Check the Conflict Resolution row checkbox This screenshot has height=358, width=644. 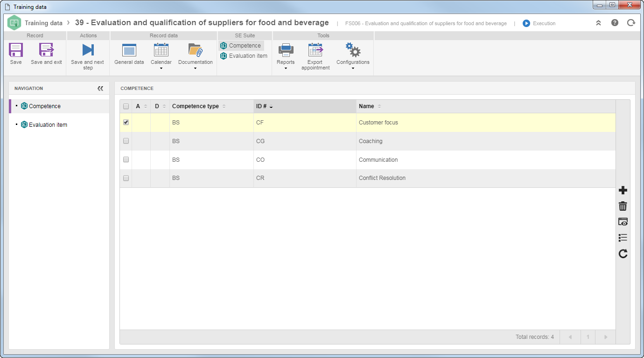126,178
